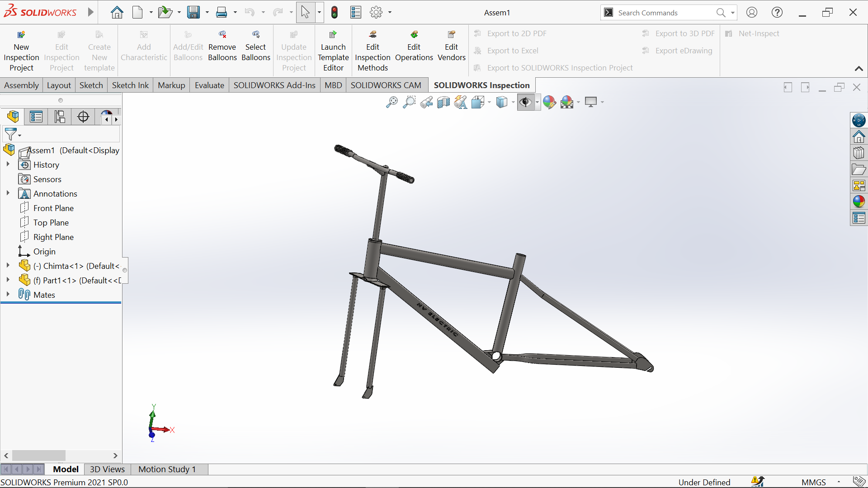
Task: Click Zoom to Fit icon
Action: (392, 102)
